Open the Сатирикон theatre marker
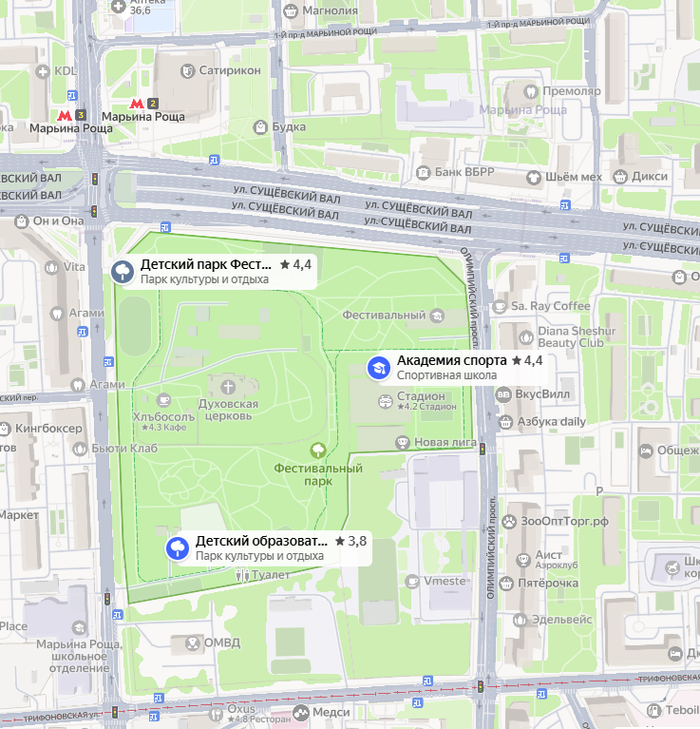This screenshot has height=729, width=700. (x=187, y=71)
